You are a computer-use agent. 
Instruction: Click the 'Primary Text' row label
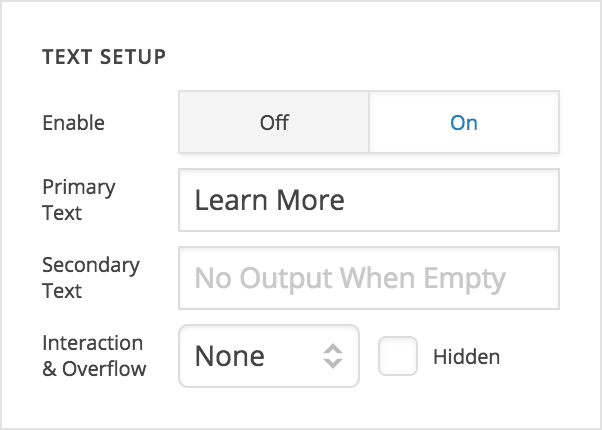(x=79, y=200)
